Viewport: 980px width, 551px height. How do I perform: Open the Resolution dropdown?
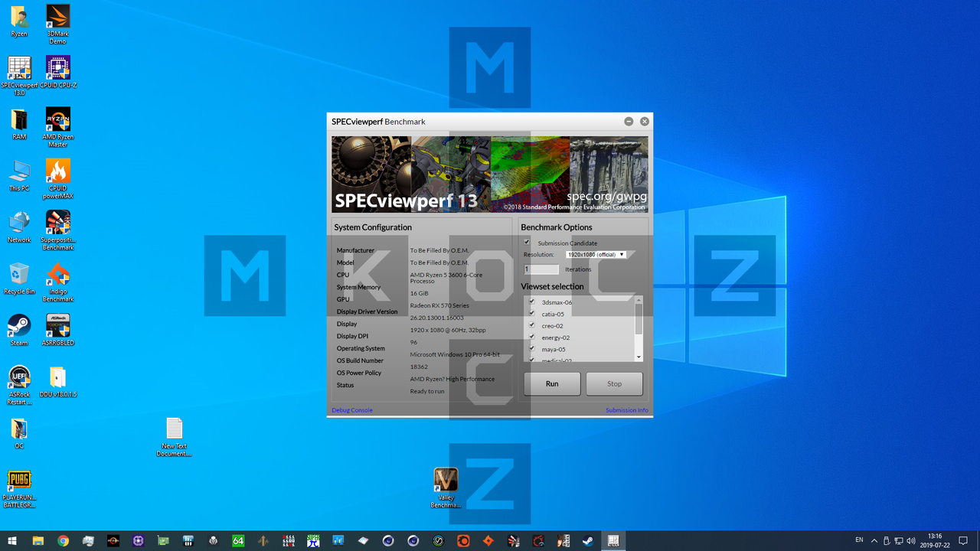[x=596, y=254]
